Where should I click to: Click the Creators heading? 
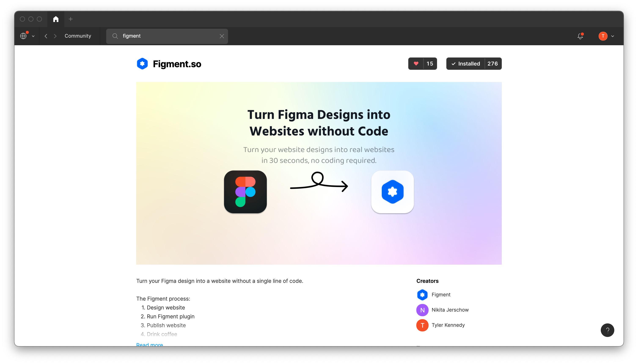(427, 281)
